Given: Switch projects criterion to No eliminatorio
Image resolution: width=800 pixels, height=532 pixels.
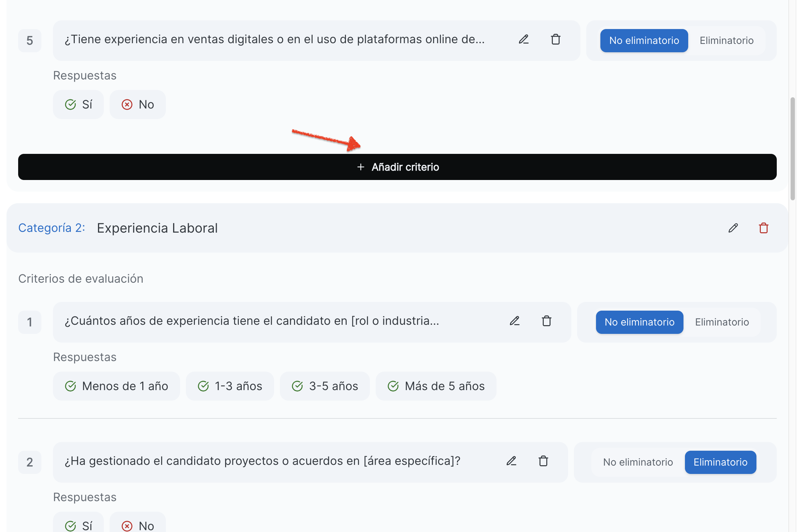Looking at the screenshot, I should tap(638, 462).
